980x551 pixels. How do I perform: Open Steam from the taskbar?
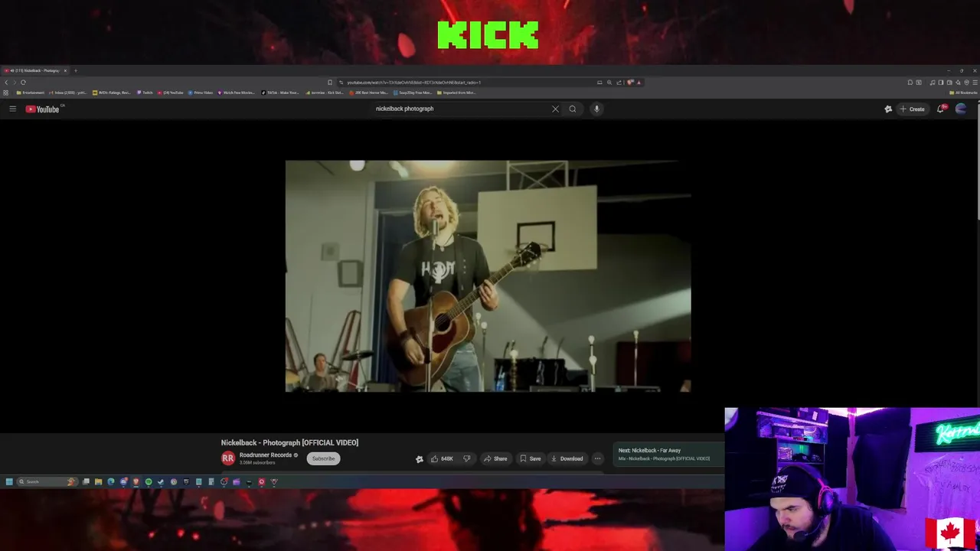(x=161, y=481)
